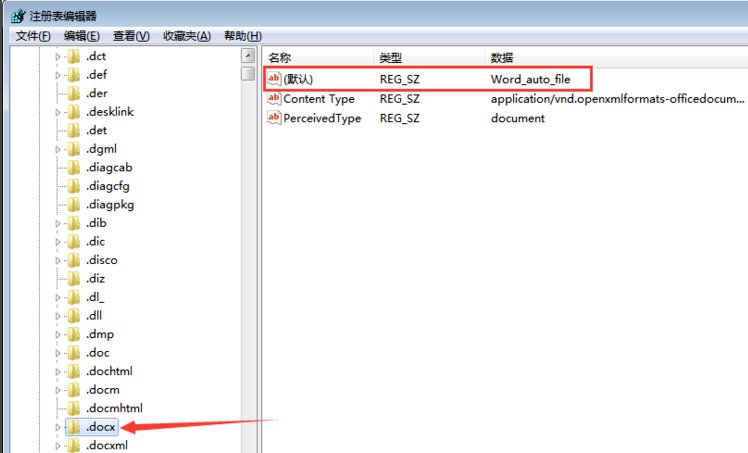Select the .docmhtml key label
This screenshot has height=453, width=748.
click(114, 409)
